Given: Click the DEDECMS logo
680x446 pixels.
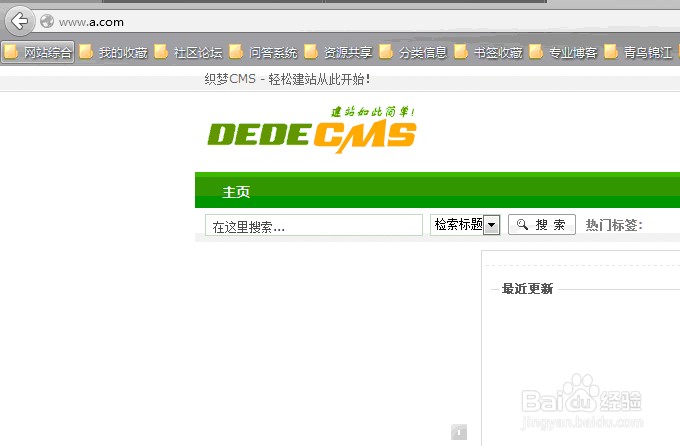Looking at the screenshot, I should pos(312,129).
